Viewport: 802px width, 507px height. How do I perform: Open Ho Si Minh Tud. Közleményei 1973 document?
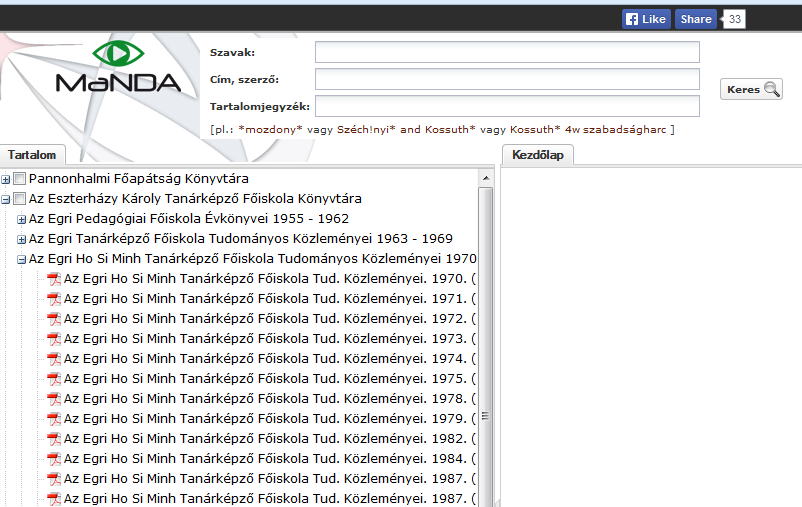(270, 339)
